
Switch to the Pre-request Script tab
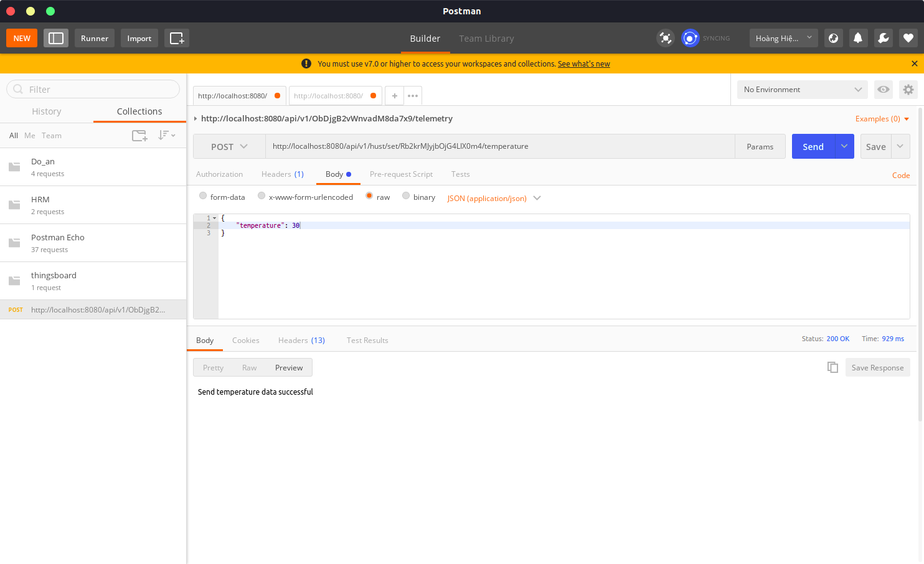(x=401, y=174)
